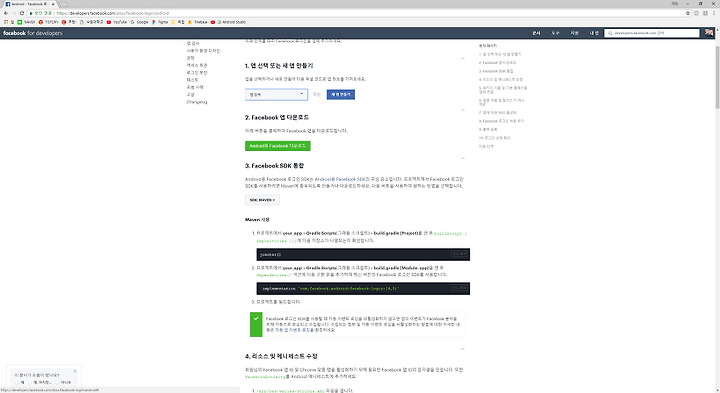Select 예 radio in feedback popup
720x393 pixels.
pos(17,382)
